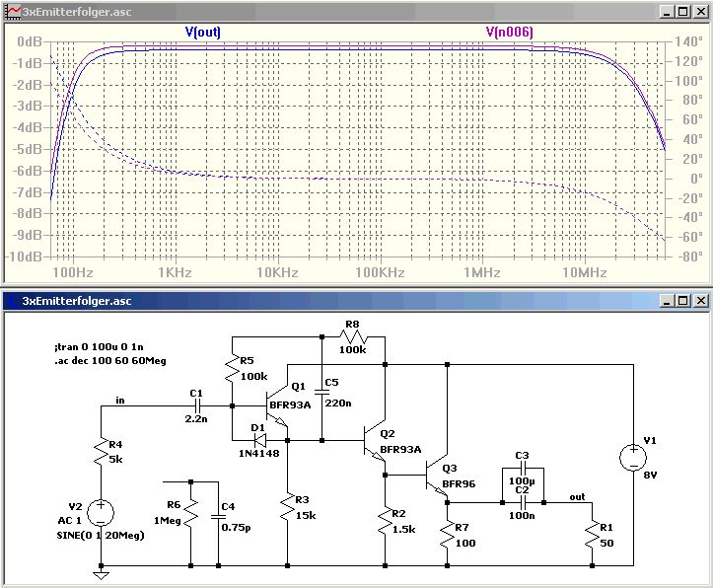713x588 pixels.
Task: Select the D1 1N4148 diode symbol
Action: [x=260, y=440]
